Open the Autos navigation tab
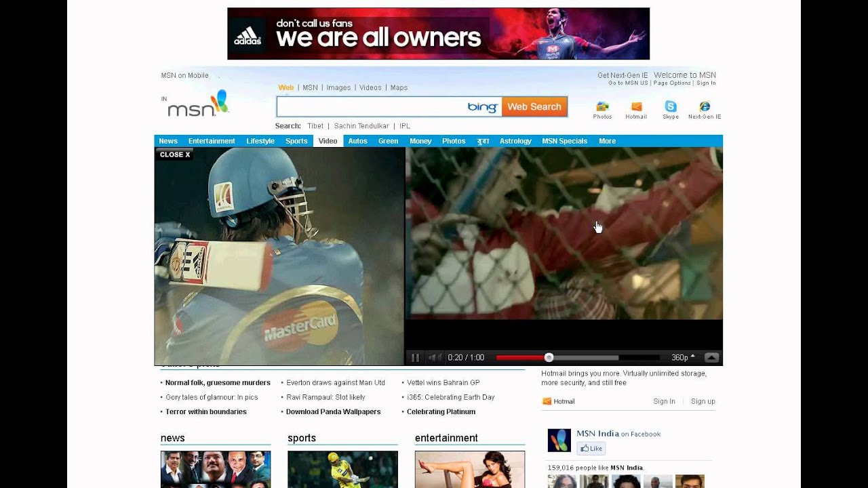The height and width of the screenshot is (488, 868). pos(357,141)
